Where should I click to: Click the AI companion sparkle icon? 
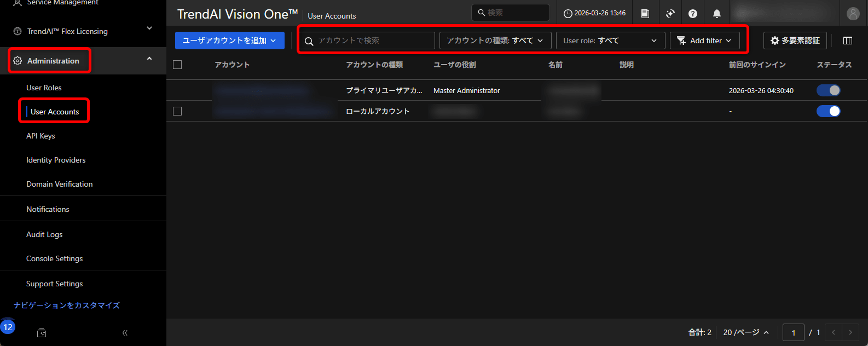click(670, 14)
